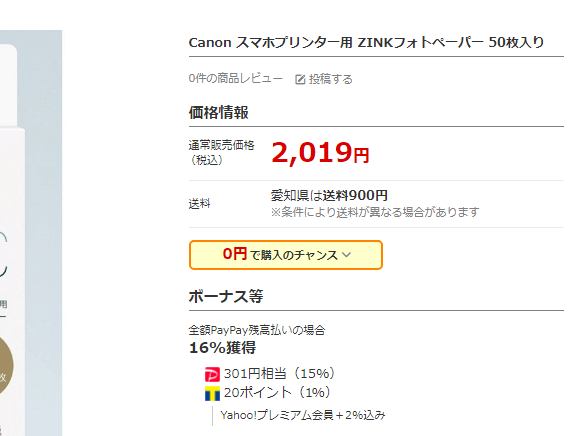
Task: Click the round gold badge on product image
Action: [6, 365]
